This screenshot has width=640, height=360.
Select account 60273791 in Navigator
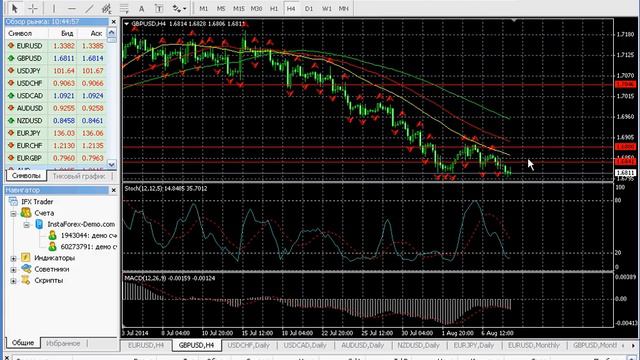[x=84, y=247]
